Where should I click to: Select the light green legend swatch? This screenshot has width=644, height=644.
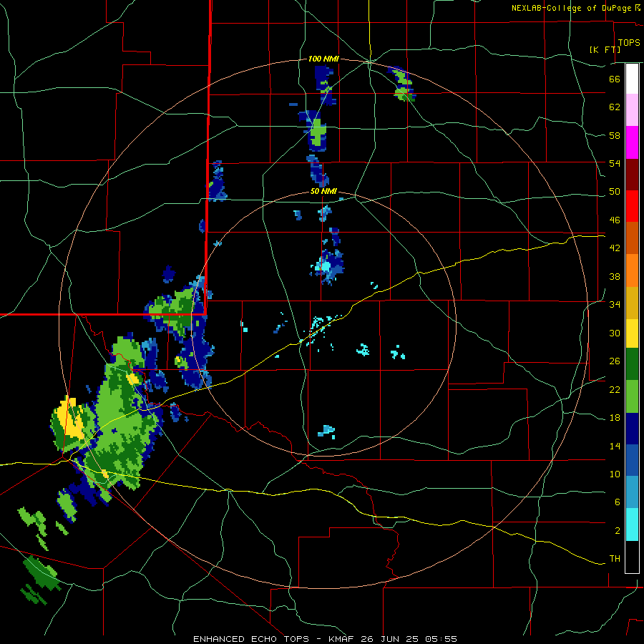(x=632, y=396)
